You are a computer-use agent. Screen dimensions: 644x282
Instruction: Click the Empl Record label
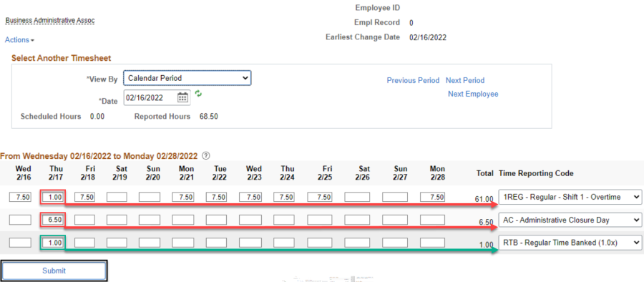(377, 22)
